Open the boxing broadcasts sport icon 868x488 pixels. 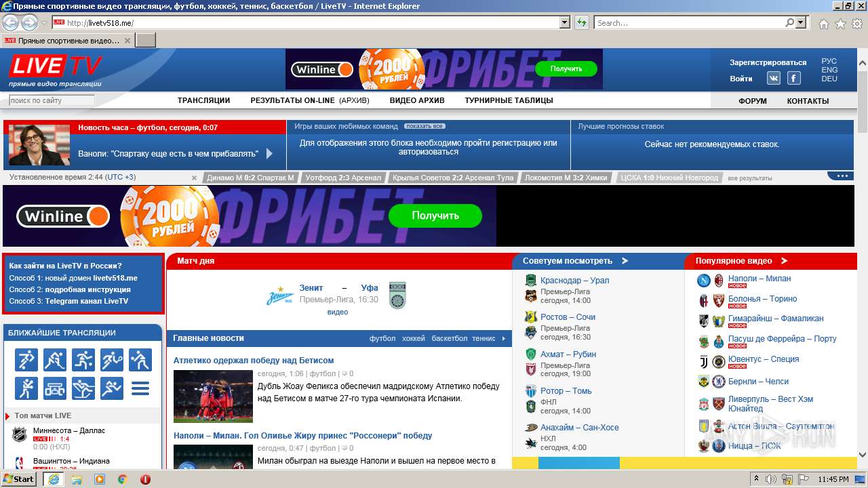(x=26, y=388)
